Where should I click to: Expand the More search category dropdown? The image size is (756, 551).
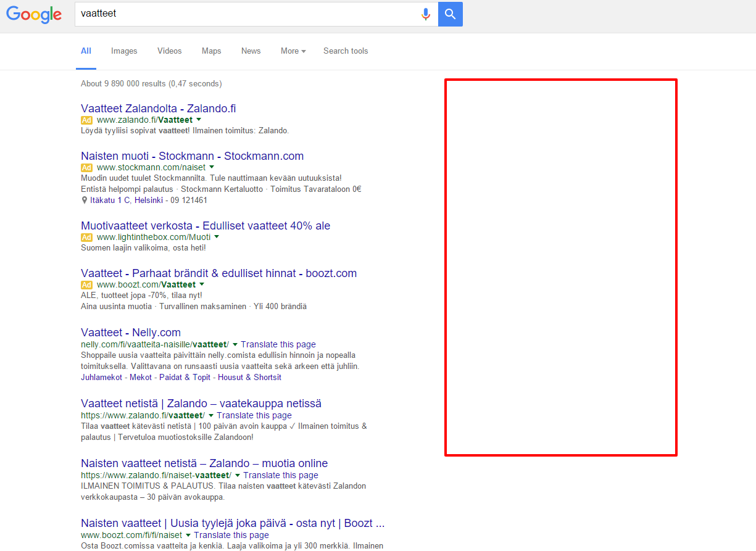(293, 51)
